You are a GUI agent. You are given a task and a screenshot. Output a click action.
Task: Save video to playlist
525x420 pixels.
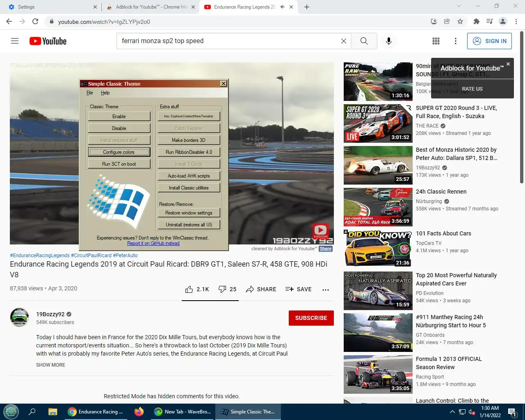[298, 289]
